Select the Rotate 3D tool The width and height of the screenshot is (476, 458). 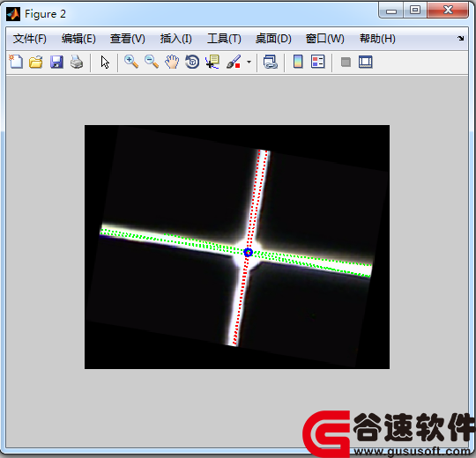(x=192, y=62)
